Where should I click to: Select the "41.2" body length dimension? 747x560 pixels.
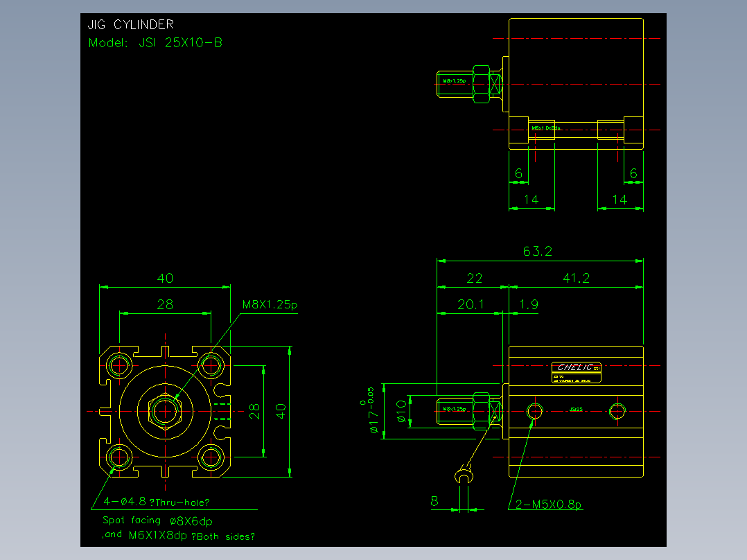click(576, 278)
